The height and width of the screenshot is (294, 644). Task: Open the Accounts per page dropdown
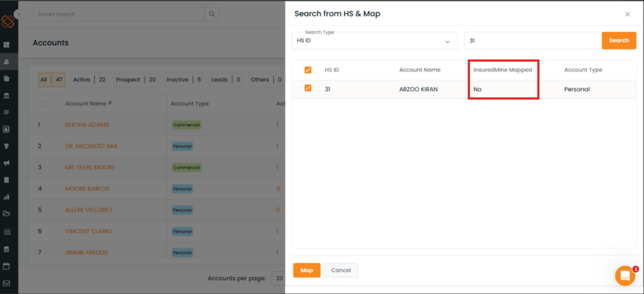(x=277, y=278)
